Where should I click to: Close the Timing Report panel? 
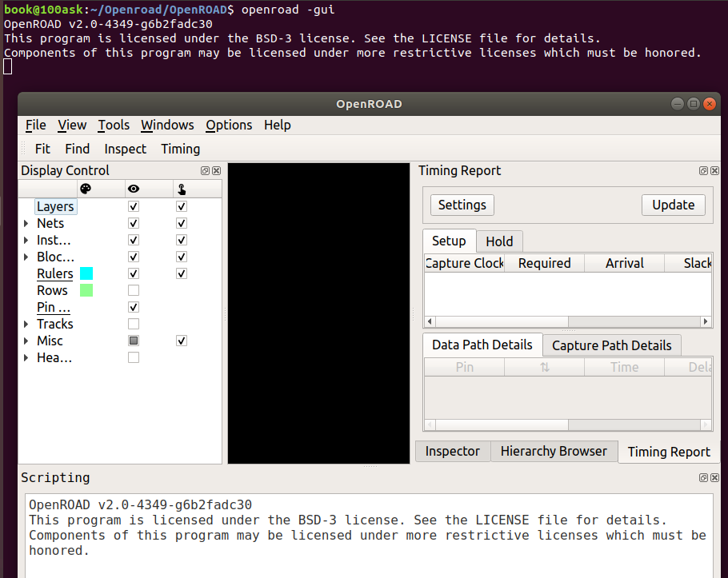coord(715,171)
